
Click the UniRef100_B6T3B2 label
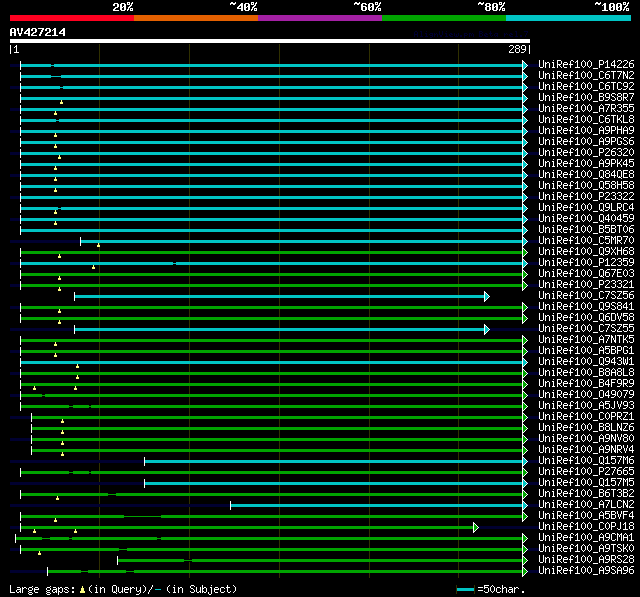586,494
